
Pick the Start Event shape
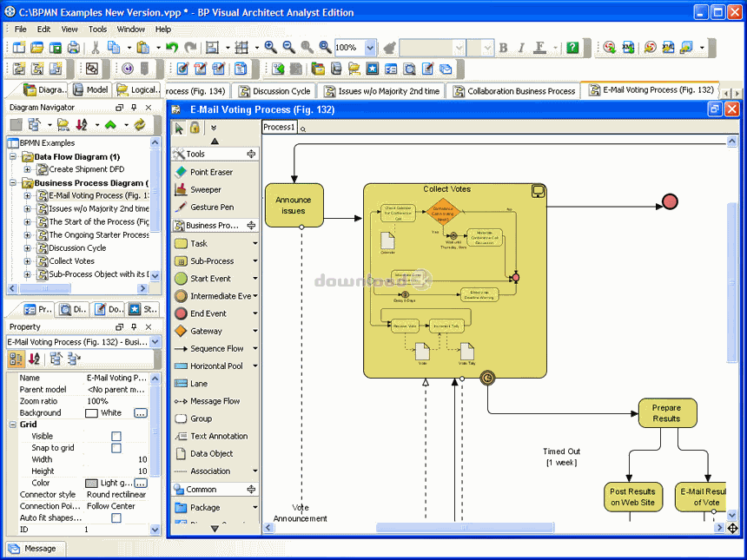210,279
